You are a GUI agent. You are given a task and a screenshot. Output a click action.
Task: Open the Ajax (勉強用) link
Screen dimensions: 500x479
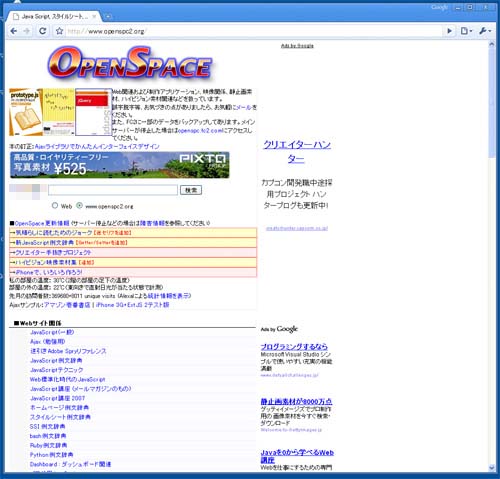click(x=47, y=341)
